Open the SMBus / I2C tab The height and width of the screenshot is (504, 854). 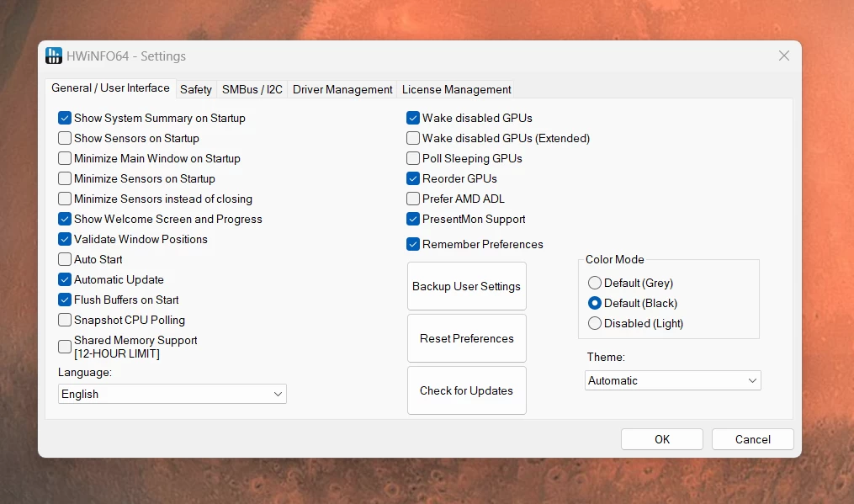(x=252, y=89)
